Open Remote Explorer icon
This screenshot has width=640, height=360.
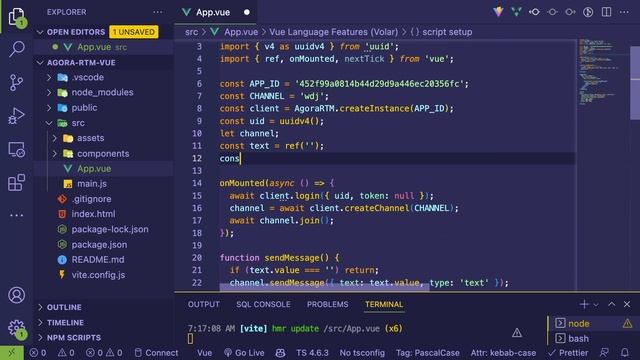(x=17, y=149)
